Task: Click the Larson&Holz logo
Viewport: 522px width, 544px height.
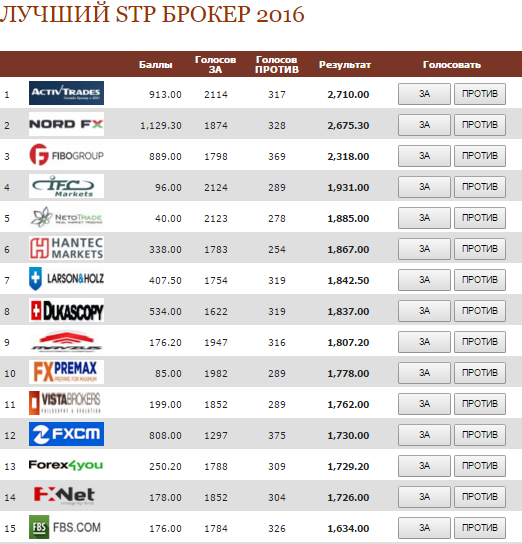Action: 66,279
